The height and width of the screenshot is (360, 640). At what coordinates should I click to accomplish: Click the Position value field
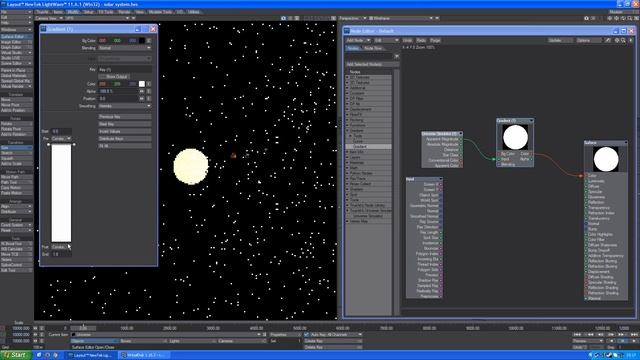tap(118, 98)
